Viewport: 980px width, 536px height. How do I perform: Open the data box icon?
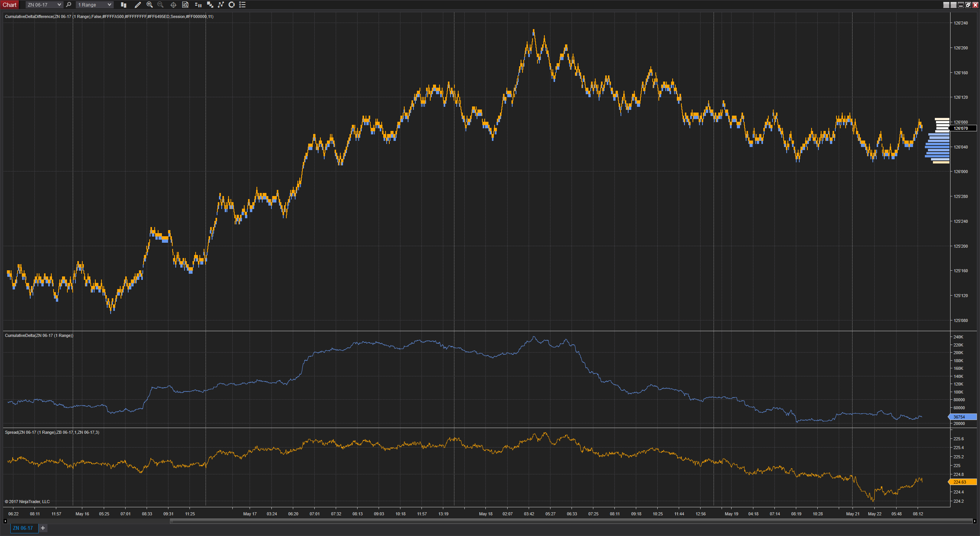click(x=185, y=5)
